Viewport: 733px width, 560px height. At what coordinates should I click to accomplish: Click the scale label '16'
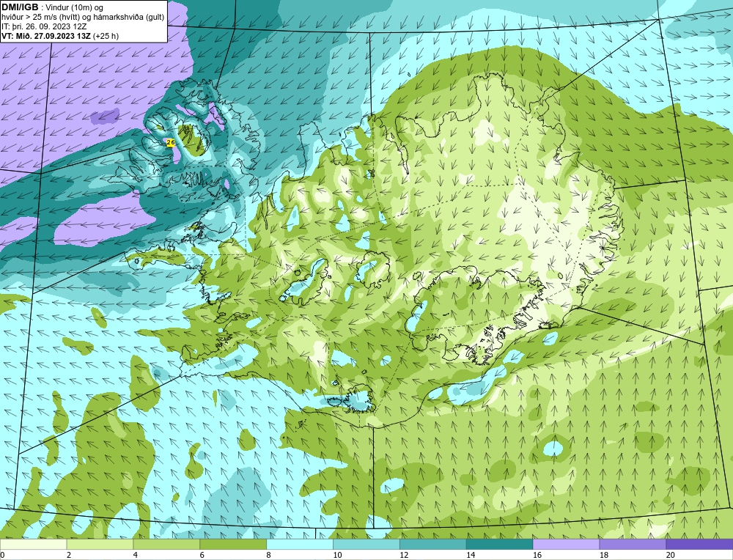(x=537, y=555)
